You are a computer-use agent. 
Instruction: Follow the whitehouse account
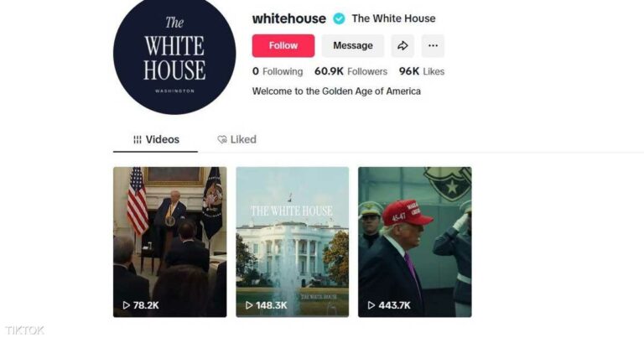[x=283, y=45]
